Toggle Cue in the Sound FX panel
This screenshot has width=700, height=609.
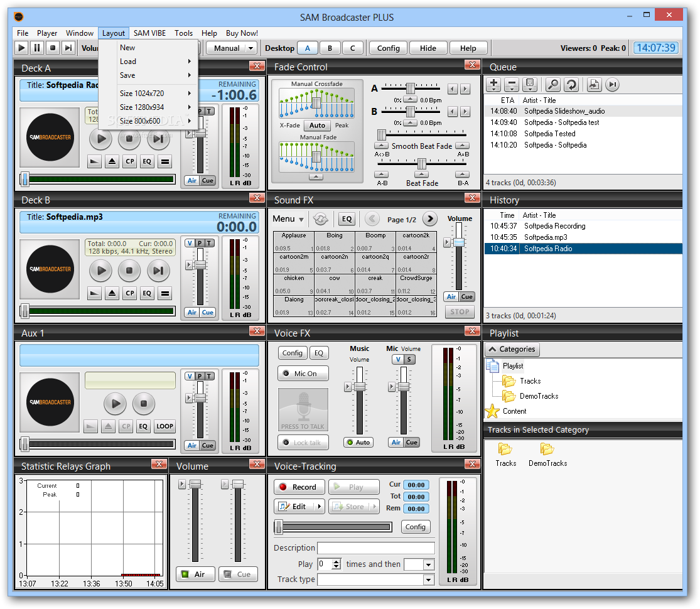click(x=467, y=297)
